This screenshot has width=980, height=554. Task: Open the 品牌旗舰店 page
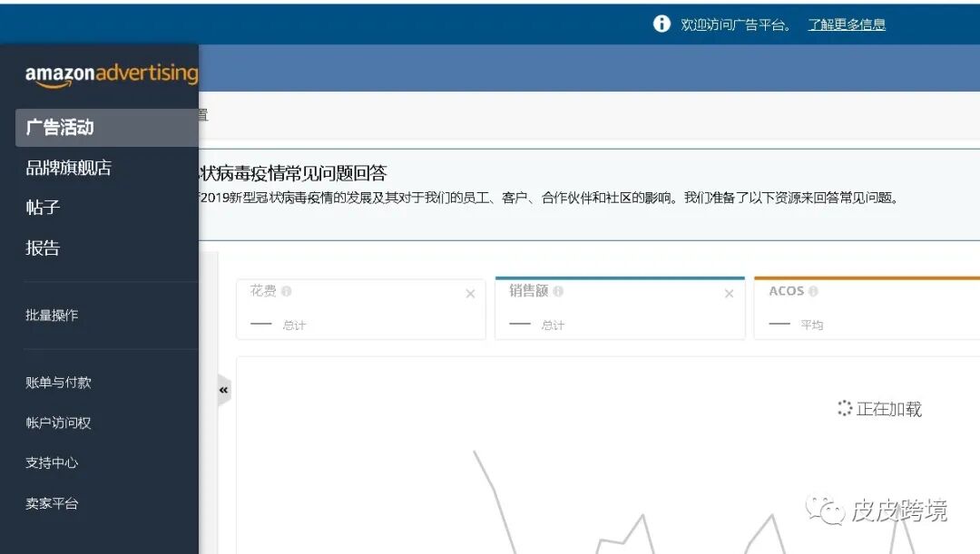point(68,168)
